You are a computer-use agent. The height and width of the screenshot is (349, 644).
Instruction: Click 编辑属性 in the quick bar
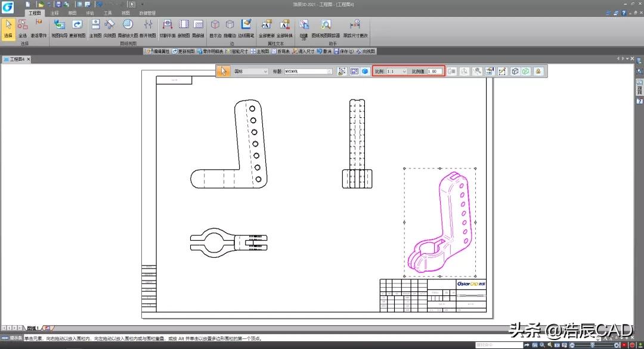[x=158, y=51]
